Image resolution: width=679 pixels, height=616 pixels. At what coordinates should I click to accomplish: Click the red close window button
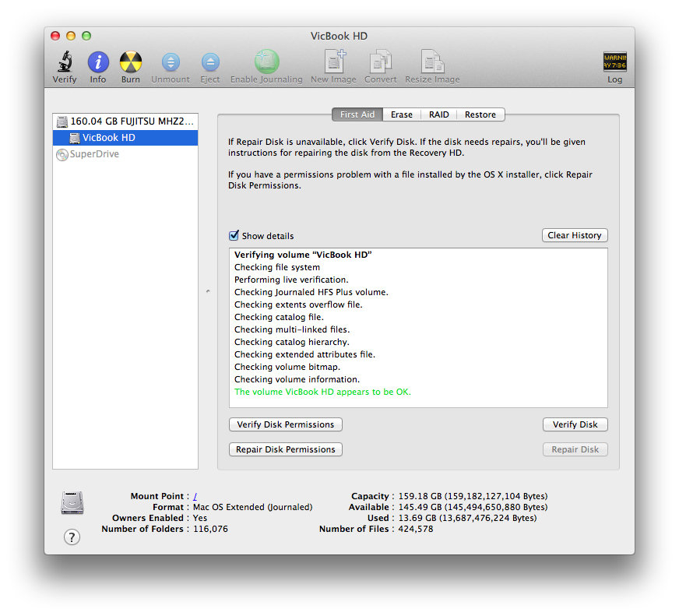[55, 36]
